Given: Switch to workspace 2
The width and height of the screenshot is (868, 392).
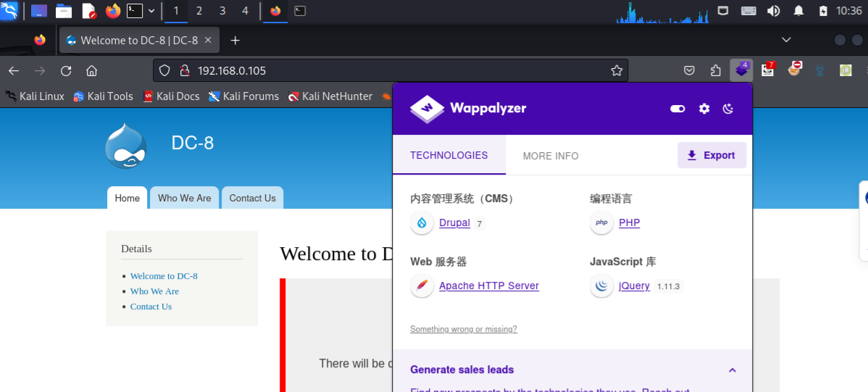Looking at the screenshot, I should [x=199, y=11].
